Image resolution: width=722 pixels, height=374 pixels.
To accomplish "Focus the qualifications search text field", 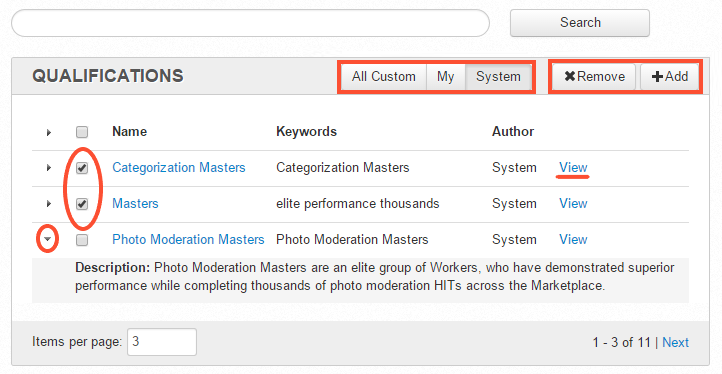I will [250, 23].
